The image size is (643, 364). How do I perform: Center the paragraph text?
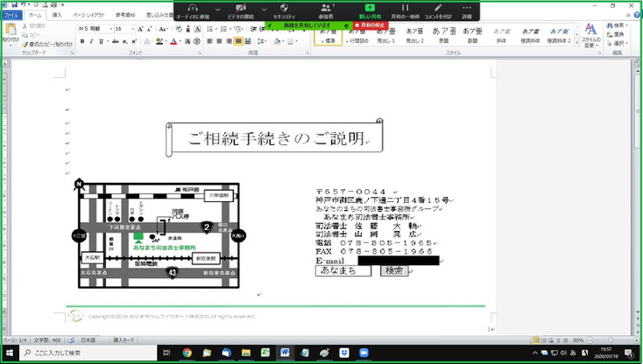[x=219, y=41]
